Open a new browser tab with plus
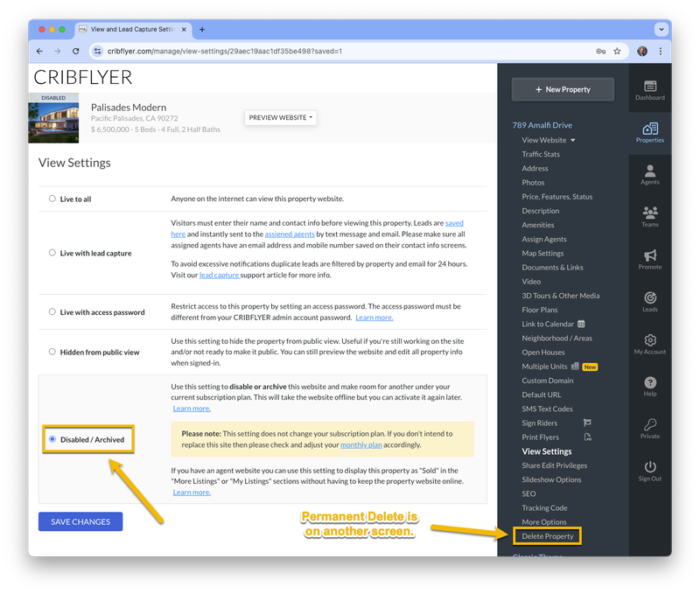 pos(202,30)
